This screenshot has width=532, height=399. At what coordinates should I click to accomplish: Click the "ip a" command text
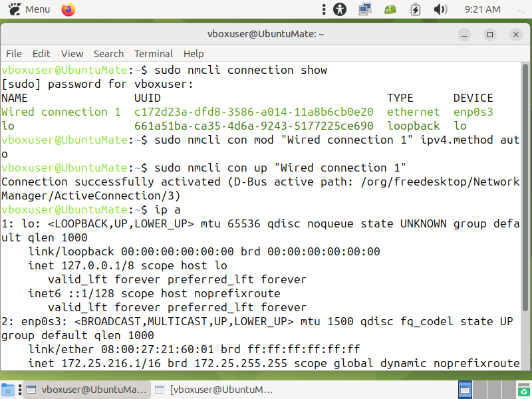pyautogui.click(x=168, y=209)
